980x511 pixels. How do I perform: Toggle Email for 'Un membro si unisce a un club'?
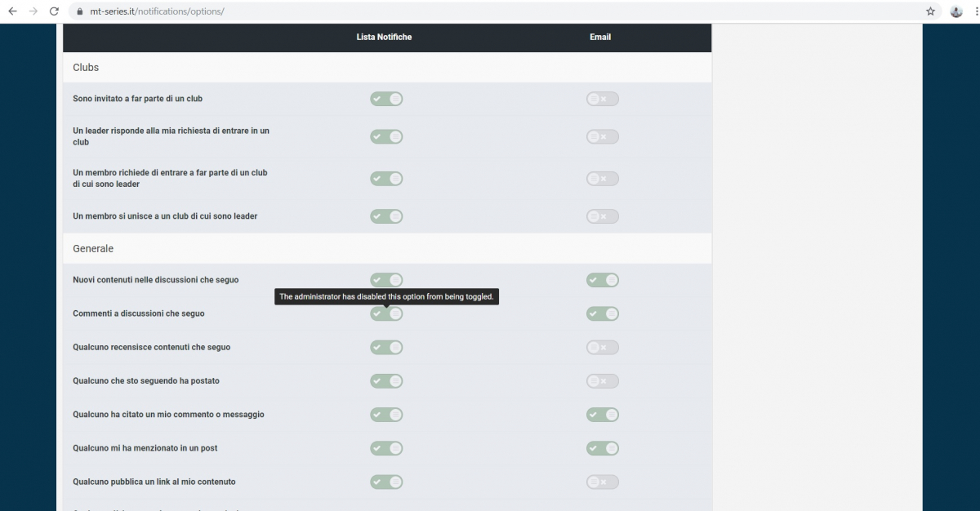[603, 216]
